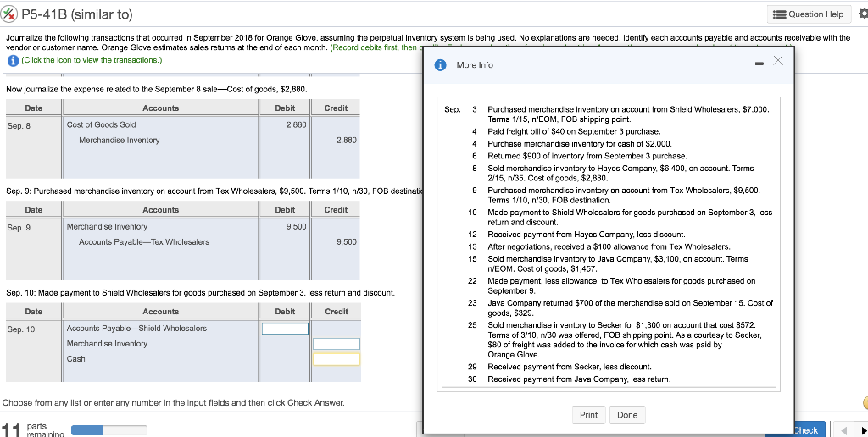Open the Question Help menu

click(810, 14)
